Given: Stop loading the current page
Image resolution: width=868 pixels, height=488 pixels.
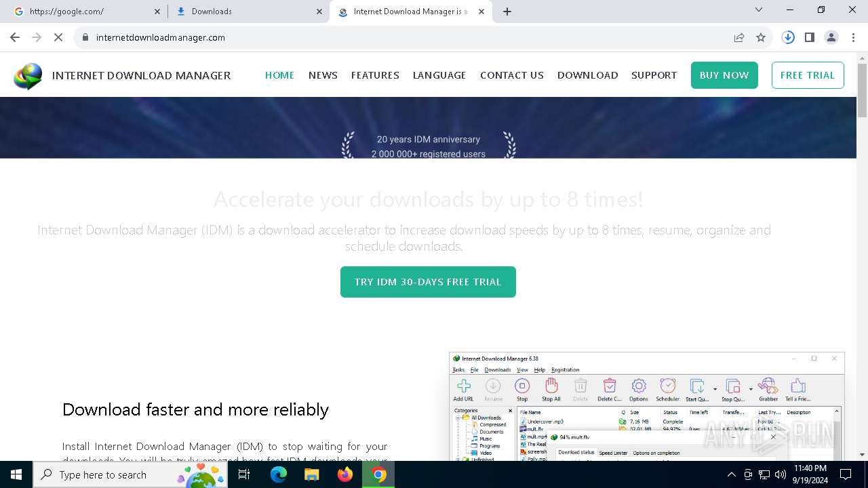Looking at the screenshot, I should click(58, 37).
